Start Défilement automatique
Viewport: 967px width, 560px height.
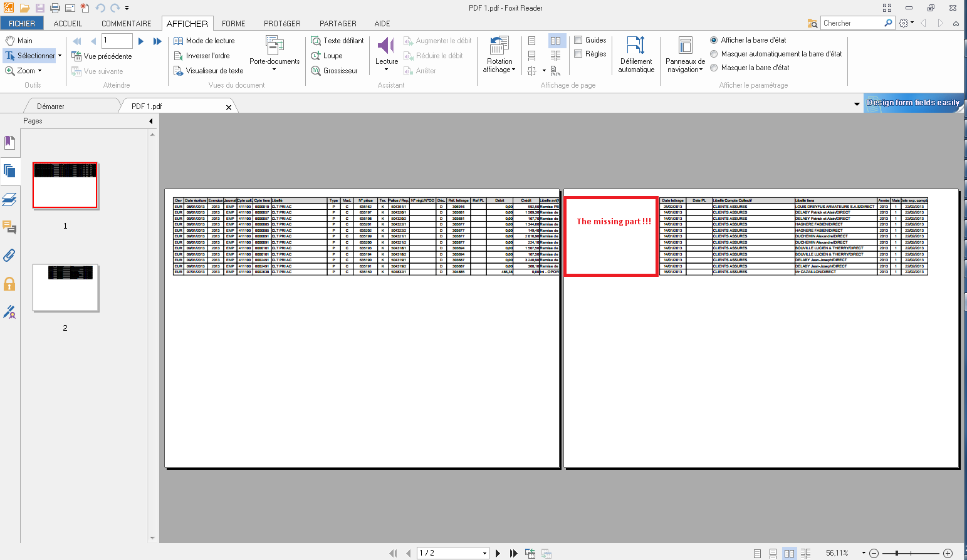point(636,54)
